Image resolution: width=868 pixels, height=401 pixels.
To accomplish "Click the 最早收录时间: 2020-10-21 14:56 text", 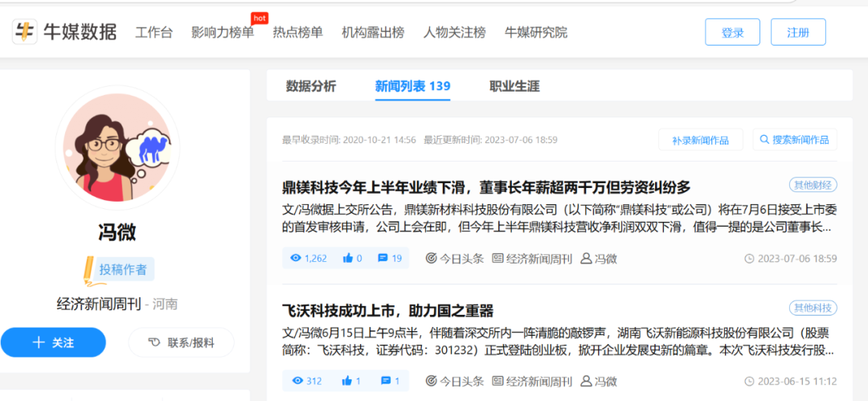I will point(349,140).
